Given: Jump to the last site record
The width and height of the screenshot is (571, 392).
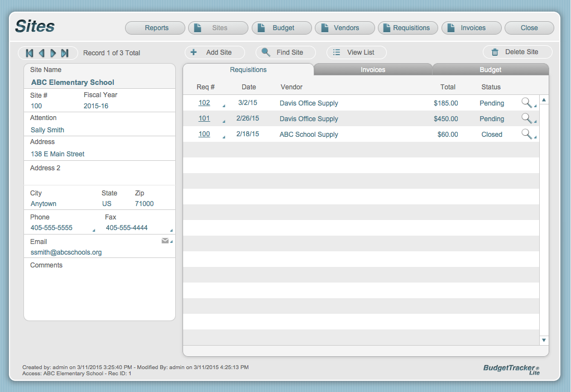Looking at the screenshot, I should pos(65,53).
